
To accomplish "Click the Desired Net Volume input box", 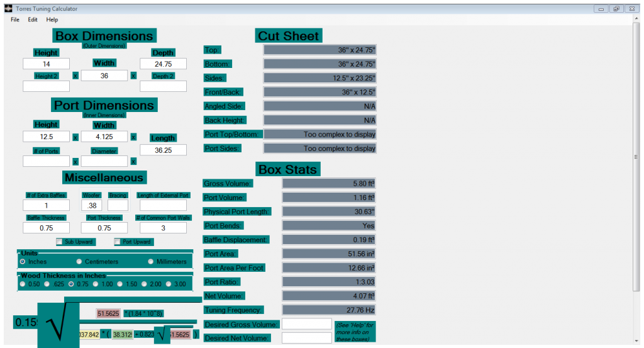I will (x=307, y=338).
